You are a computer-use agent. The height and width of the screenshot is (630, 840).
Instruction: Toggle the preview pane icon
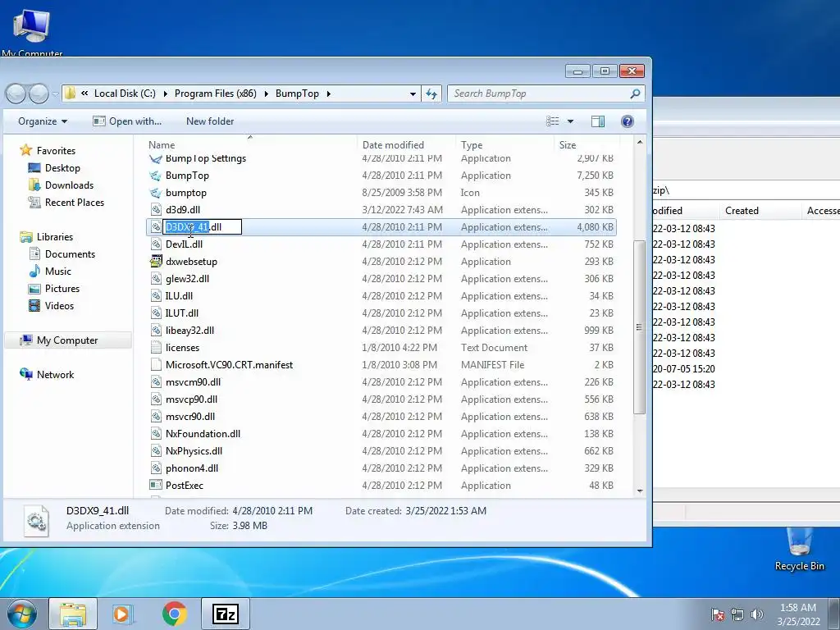coord(598,121)
